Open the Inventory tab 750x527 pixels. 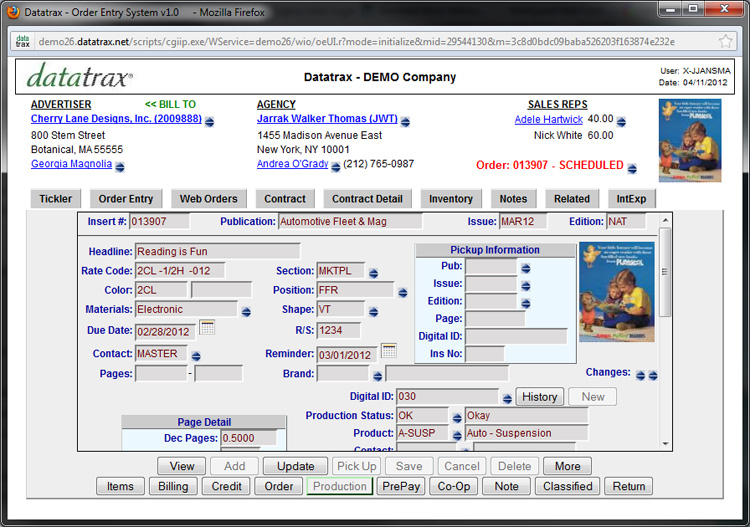click(x=451, y=199)
